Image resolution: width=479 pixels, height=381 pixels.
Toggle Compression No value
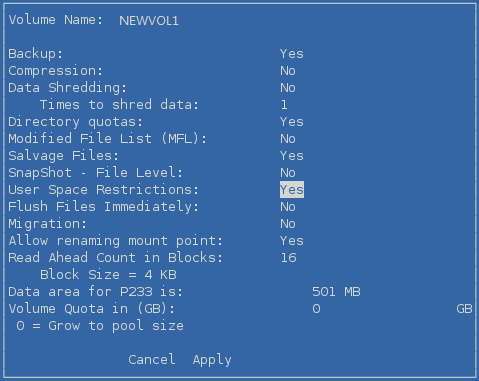click(288, 71)
